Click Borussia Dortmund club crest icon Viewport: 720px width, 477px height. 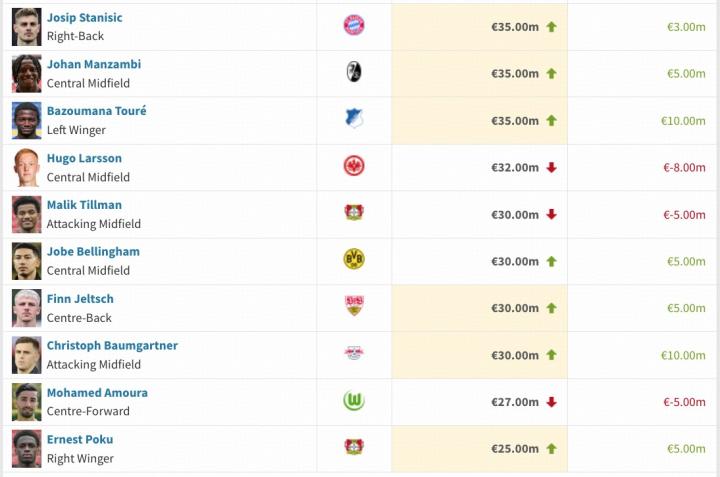pos(354,260)
